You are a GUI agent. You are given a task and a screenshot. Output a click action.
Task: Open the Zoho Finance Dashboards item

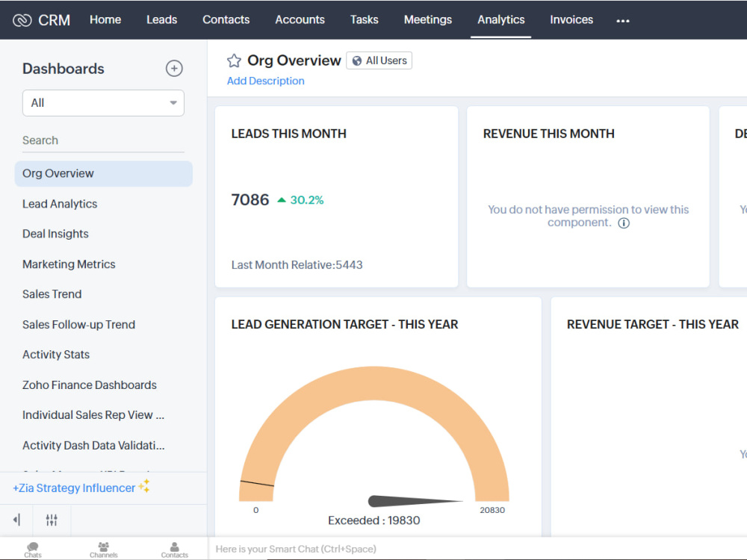pos(90,385)
